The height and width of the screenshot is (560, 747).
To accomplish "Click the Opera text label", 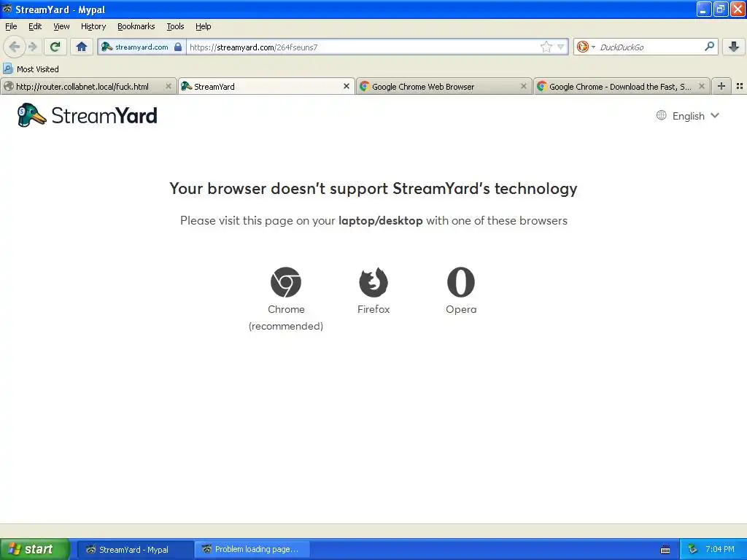I will [461, 309].
